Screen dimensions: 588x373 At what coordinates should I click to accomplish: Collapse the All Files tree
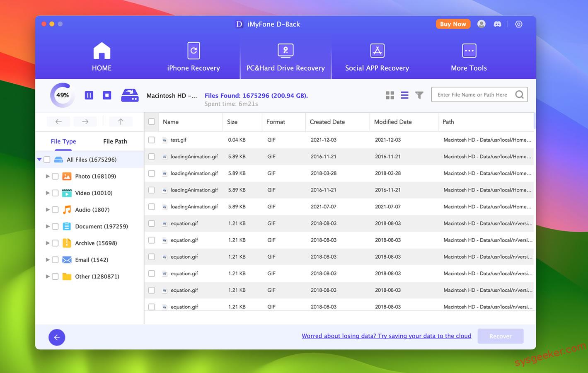click(39, 160)
